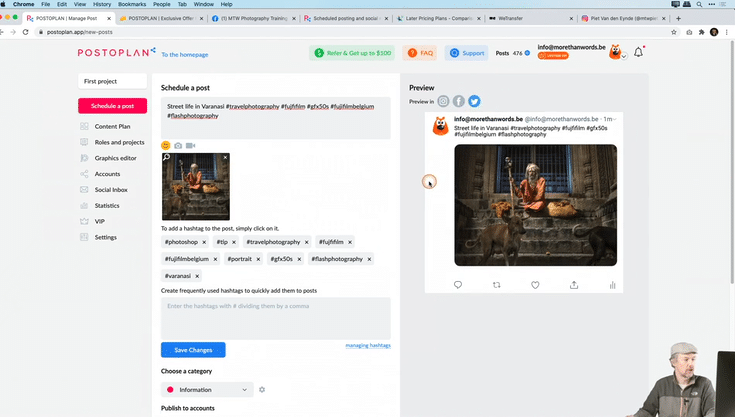This screenshot has height=417, width=735.
Task: Click the analytics bars icon in tweet preview
Action: pos(612,285)
